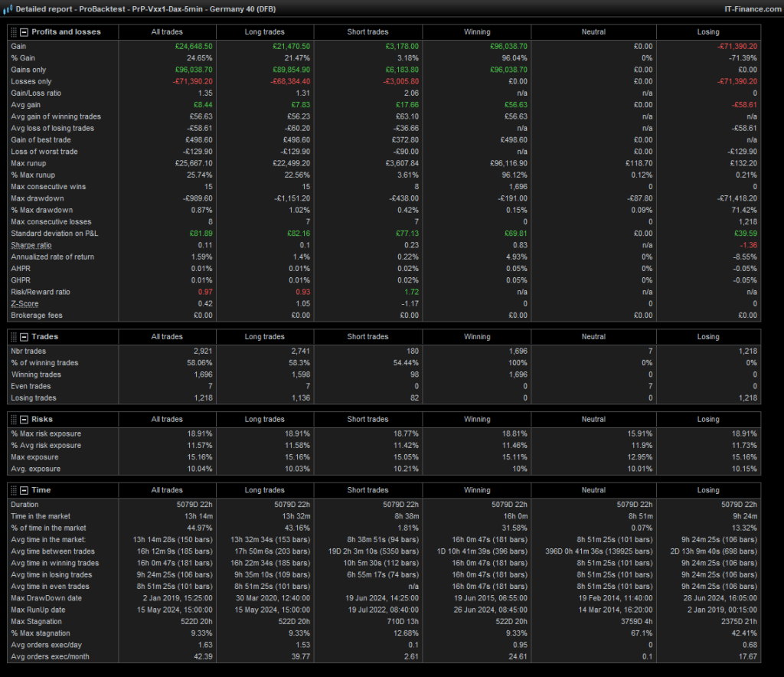The image size is (784, 677).
Task: Collapse the Profits and losses section
Action: coord(24,31)
